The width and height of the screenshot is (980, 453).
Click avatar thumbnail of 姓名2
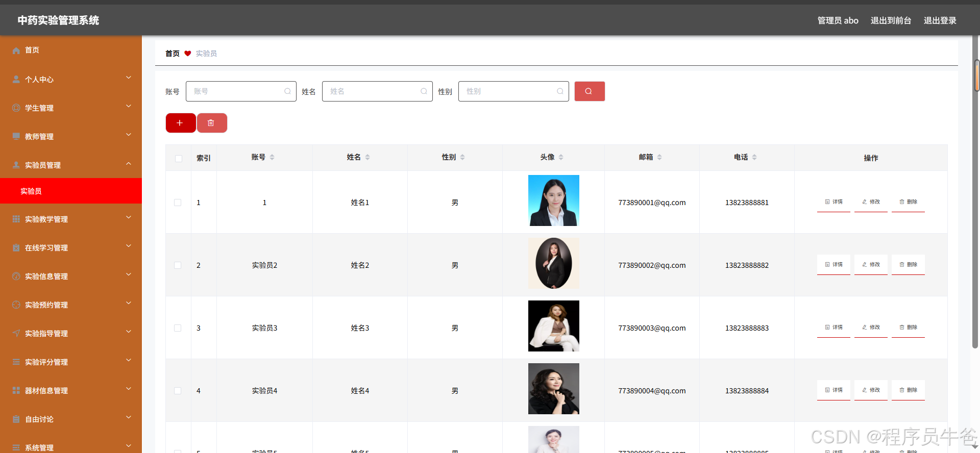pyautogui.click(x=554, y=263)
